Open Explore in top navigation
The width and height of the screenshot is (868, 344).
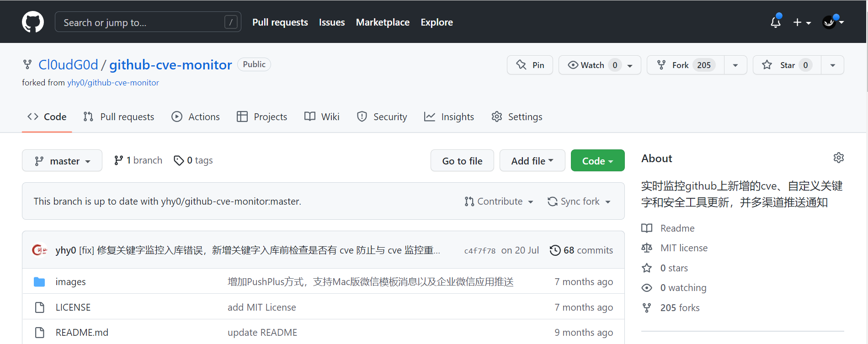[437, 22]
